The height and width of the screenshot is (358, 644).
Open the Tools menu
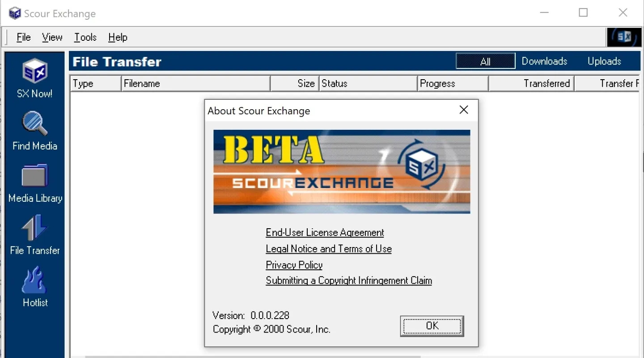(x=85, y=37)
